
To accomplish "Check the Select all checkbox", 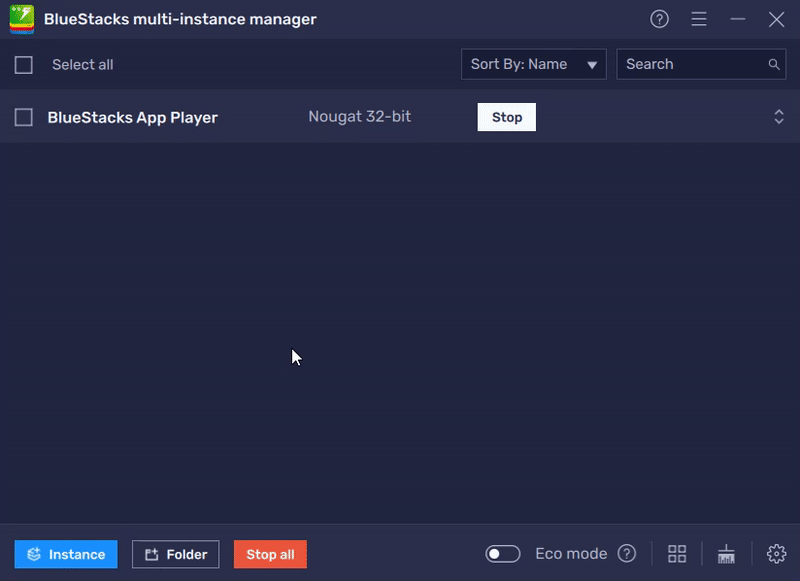I will pyautogui.click(x=23, y=65).
